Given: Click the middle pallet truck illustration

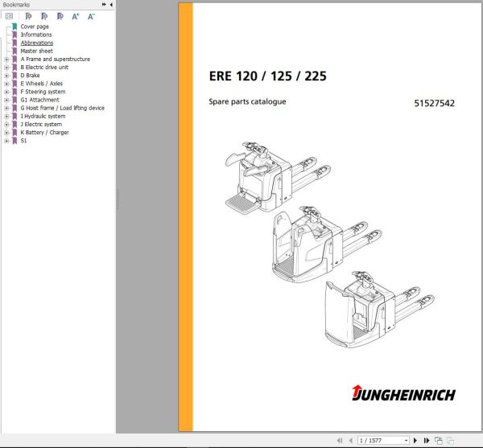Looking at the screenshot, I should pos(327,244).
